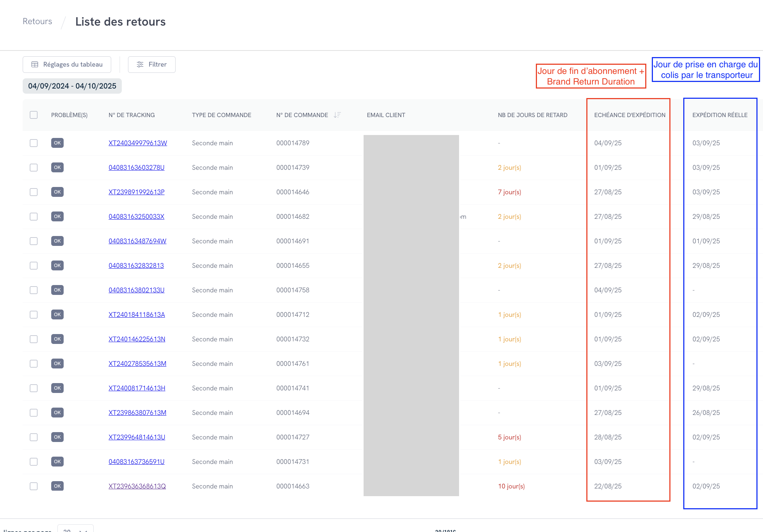763x532 pixels.
Task: Check the select-all checkbox in the table header
Action: (34, 115)
